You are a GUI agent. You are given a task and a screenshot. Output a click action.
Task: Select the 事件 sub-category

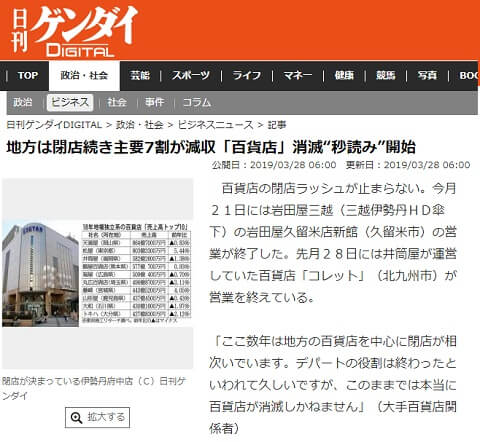coord(154,102)
